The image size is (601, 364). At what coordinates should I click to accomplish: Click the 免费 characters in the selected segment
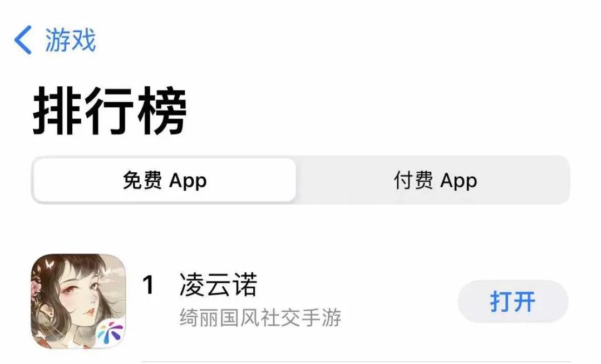click(142, 180)
